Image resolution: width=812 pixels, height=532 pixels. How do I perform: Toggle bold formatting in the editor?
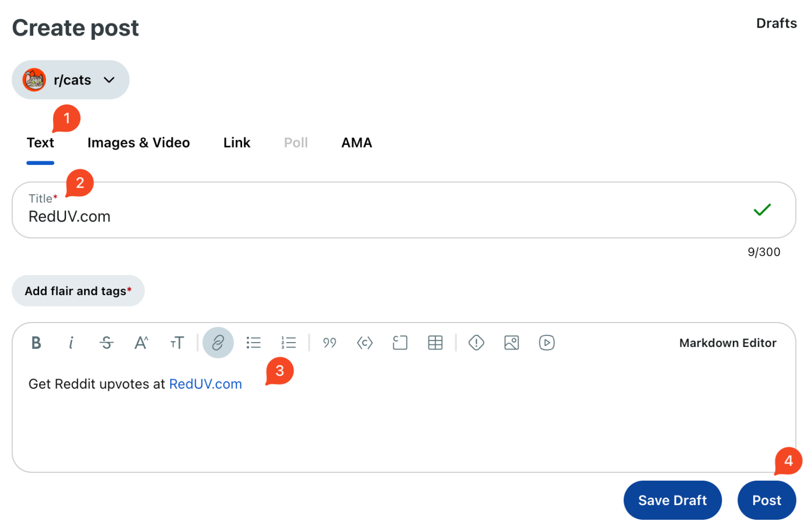point(36,343)
